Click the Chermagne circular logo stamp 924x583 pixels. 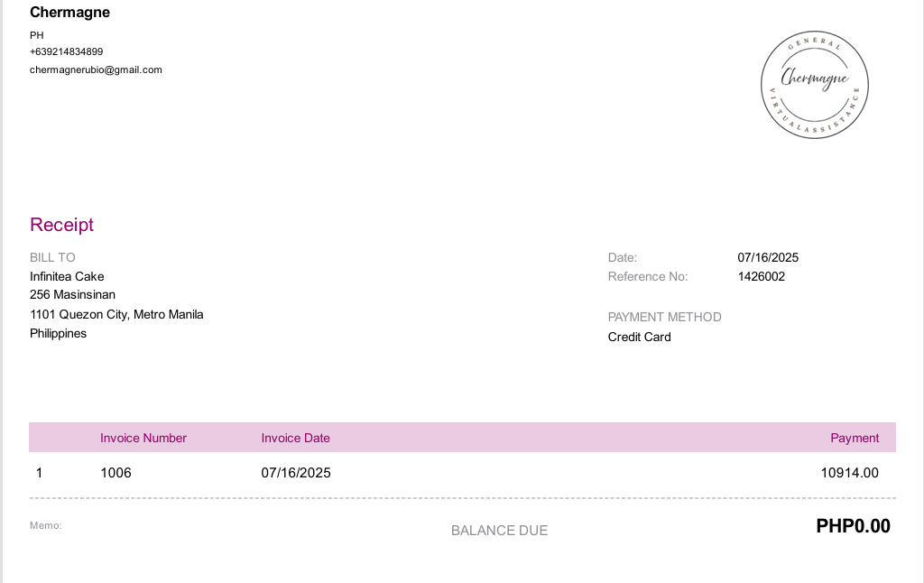[x=815, y=85]
